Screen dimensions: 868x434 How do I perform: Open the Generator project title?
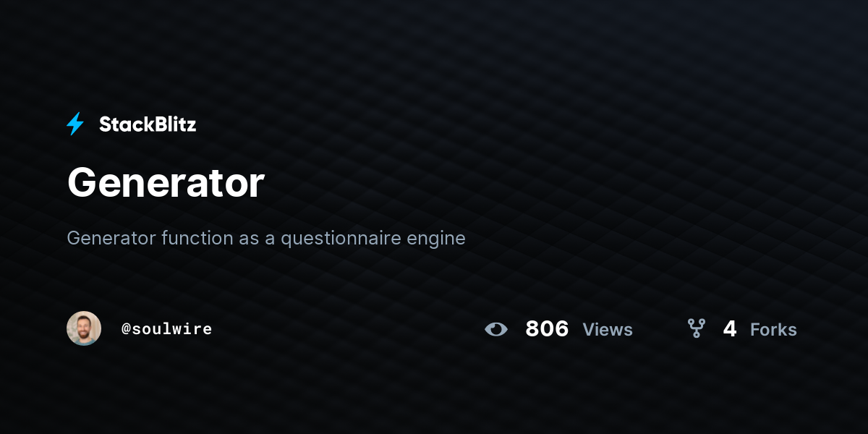click(x=166, y=183)
